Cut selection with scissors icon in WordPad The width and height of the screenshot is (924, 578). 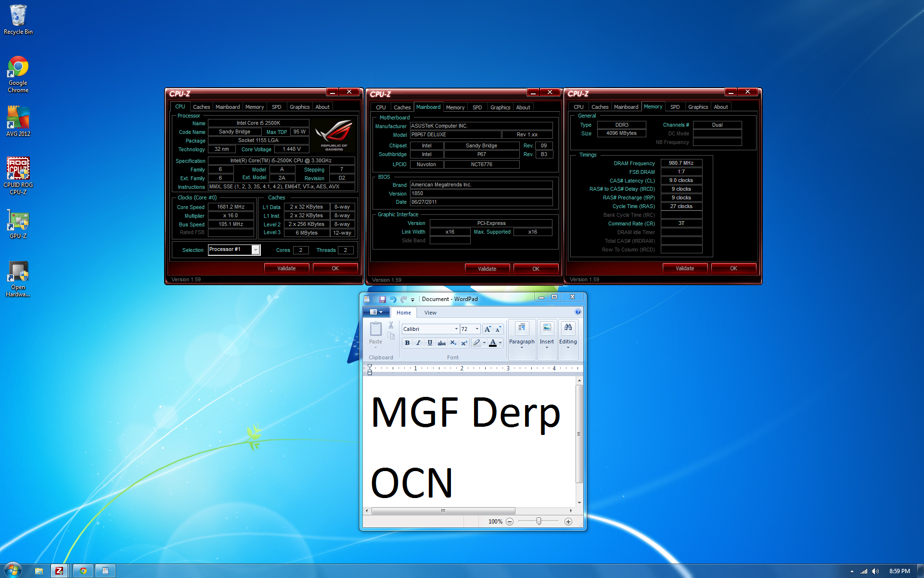point(391,325)
